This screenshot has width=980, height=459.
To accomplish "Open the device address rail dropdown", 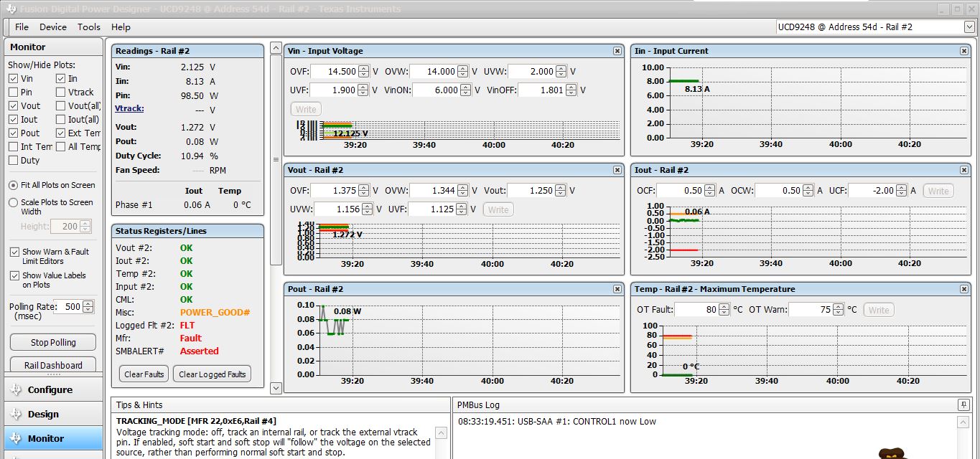I will pyautogui.click(x=969, y=27).
